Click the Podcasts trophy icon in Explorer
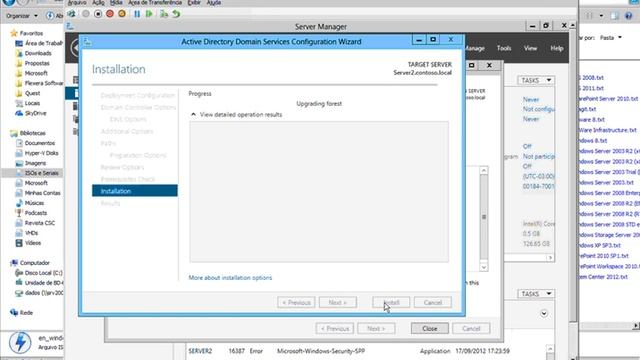640x360 pixels. 19,213
